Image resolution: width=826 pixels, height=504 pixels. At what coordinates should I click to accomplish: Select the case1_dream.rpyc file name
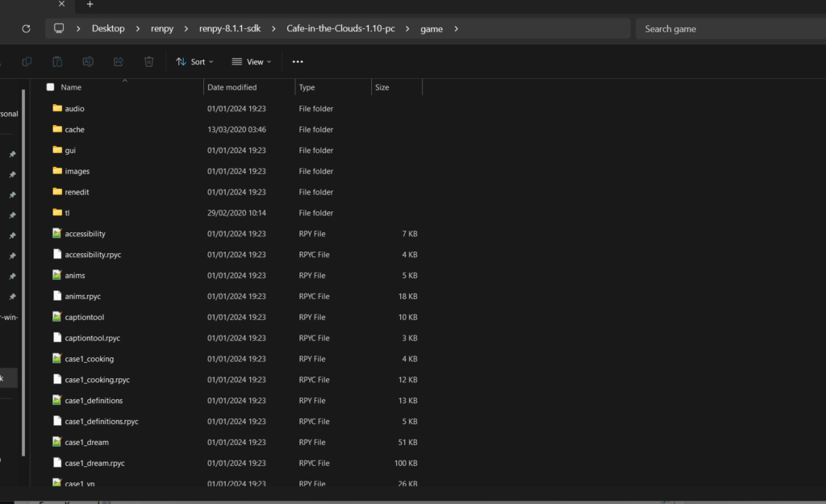tap(95, 463)
